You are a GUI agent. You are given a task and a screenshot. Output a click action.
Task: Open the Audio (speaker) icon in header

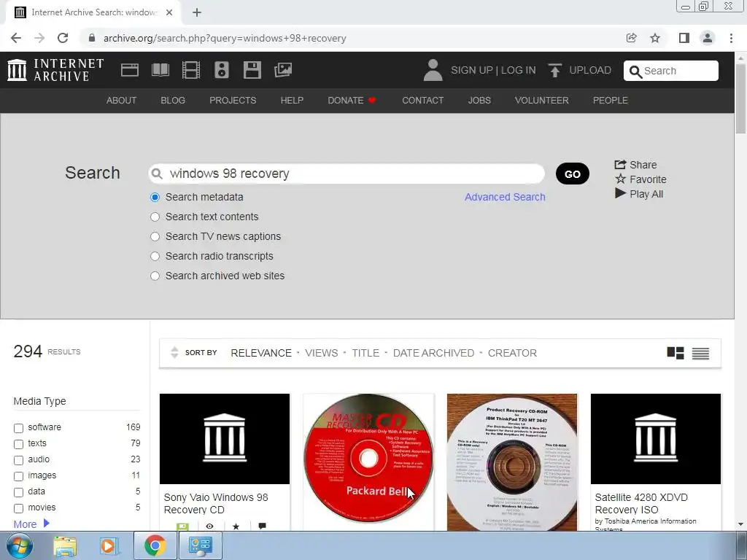pos(222,70)
